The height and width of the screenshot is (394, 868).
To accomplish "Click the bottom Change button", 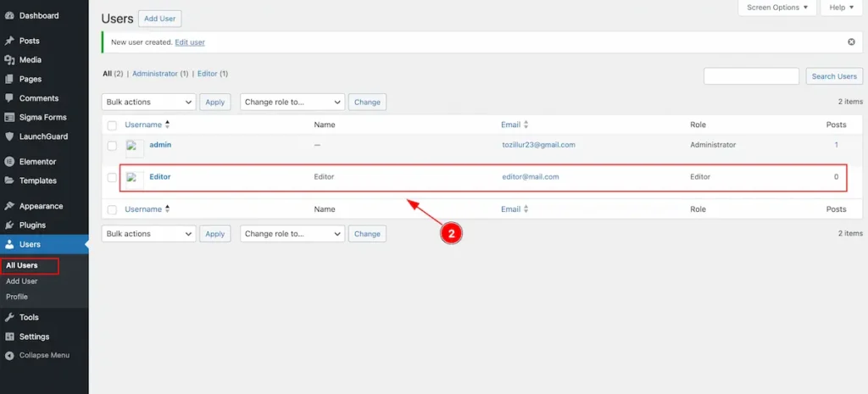I will pos(367,234).
